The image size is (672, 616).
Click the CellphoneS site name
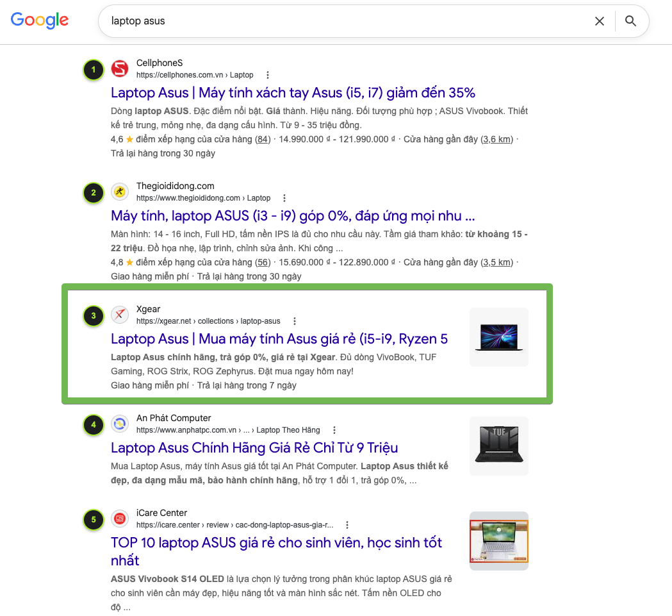160,63
